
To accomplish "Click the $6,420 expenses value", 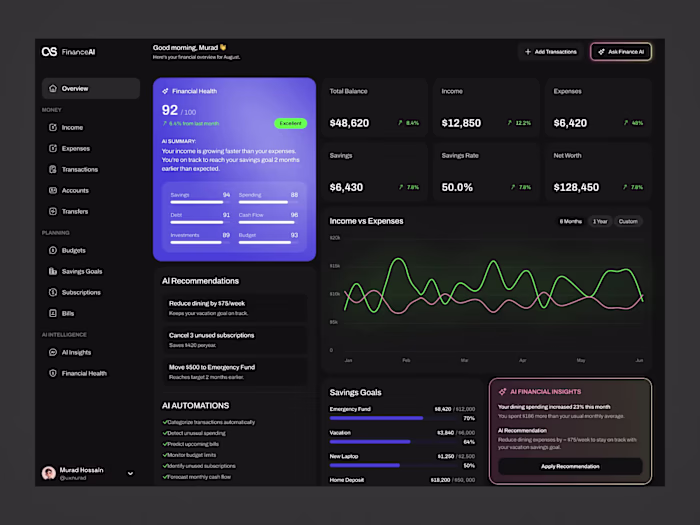I will (x=570, y=123).
